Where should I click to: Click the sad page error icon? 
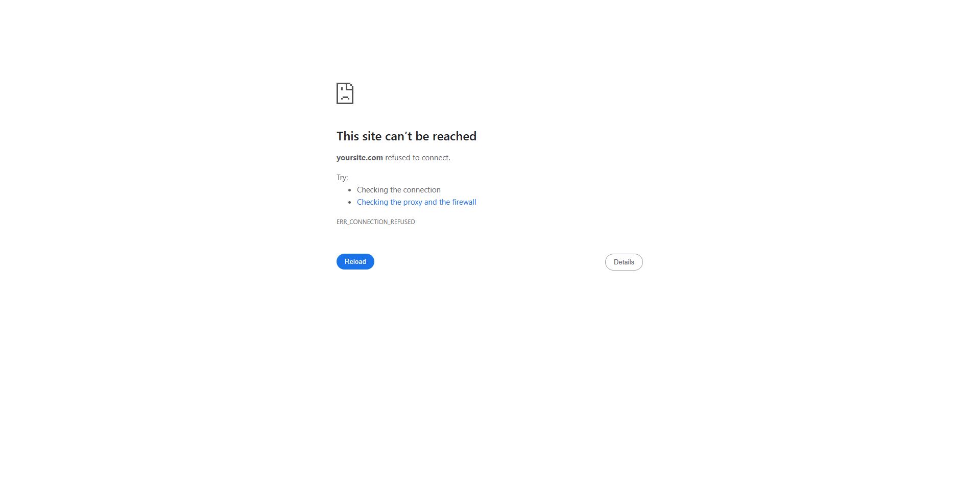[x=345, y=93]
